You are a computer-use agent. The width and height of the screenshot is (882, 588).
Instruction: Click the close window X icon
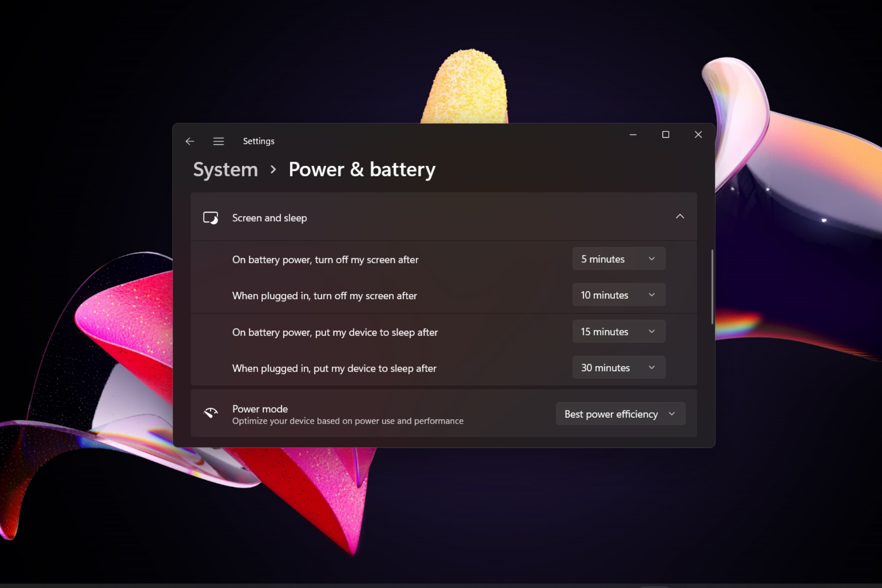pyautogui.click(x=698, y=135)
